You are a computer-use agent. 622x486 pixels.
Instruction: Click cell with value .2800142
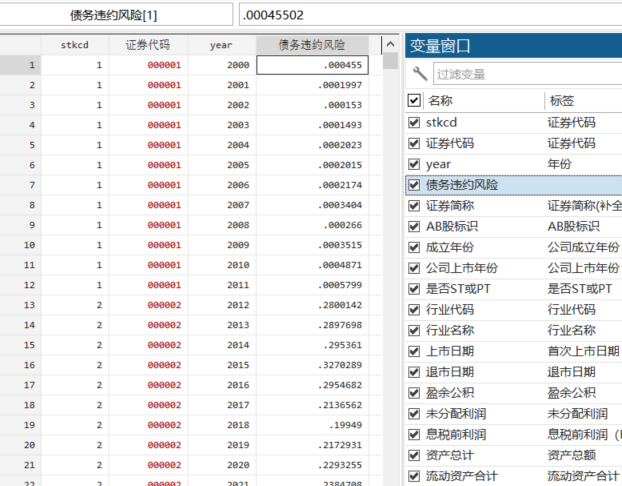[x=312, y=305]
